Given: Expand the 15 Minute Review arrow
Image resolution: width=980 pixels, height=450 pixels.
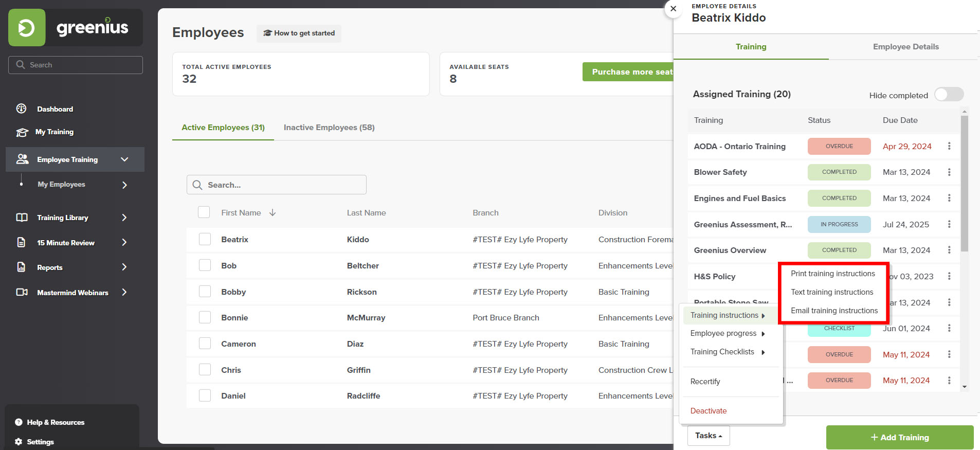Looking at the screenshot, I should tap(124, 242).
